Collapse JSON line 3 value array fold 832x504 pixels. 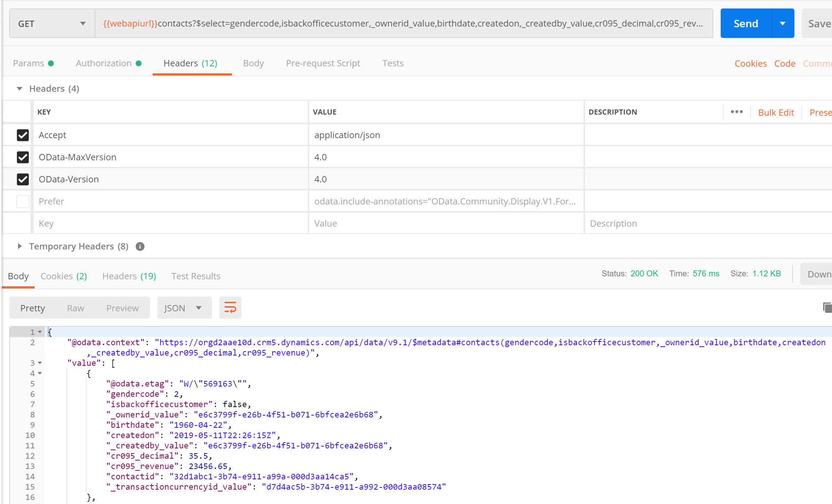tap(40, 363)
